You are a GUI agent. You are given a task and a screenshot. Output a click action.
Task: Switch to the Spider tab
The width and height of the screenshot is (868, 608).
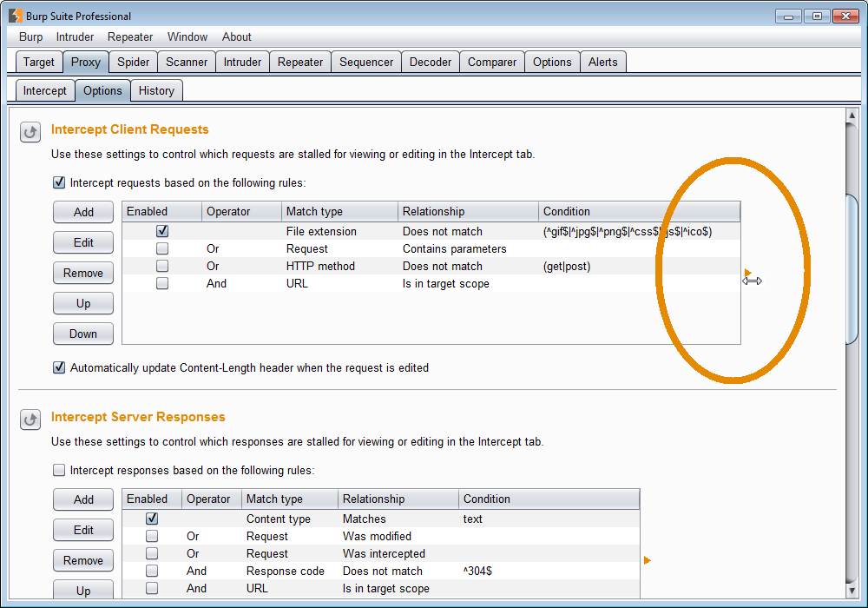coord(134,62)
